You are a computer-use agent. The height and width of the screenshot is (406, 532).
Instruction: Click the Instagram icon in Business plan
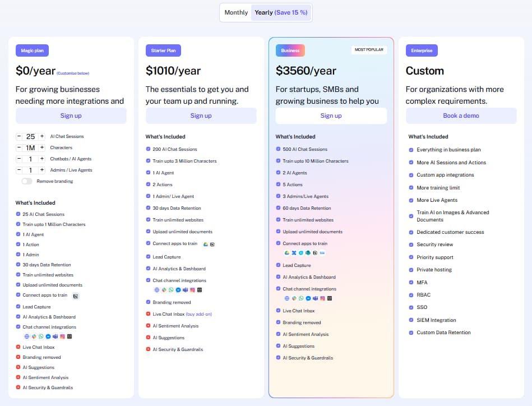[x=322, y=298]
